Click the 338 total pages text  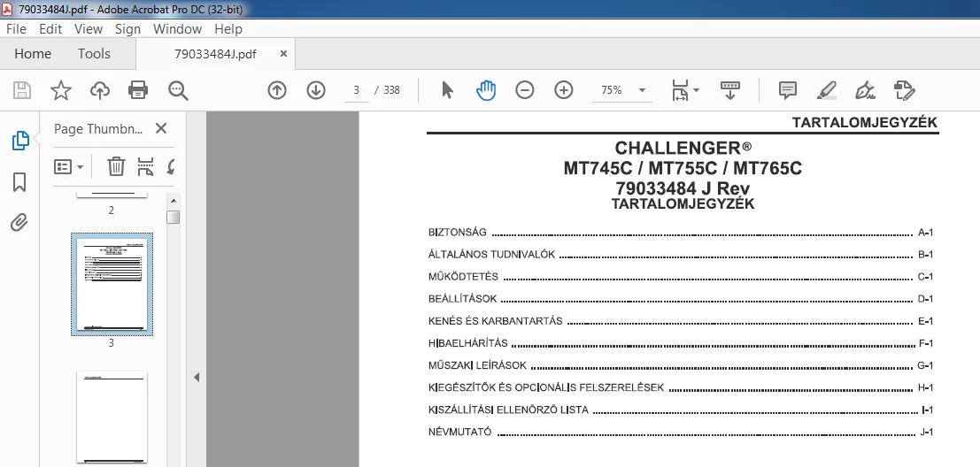tap(392, 90)
